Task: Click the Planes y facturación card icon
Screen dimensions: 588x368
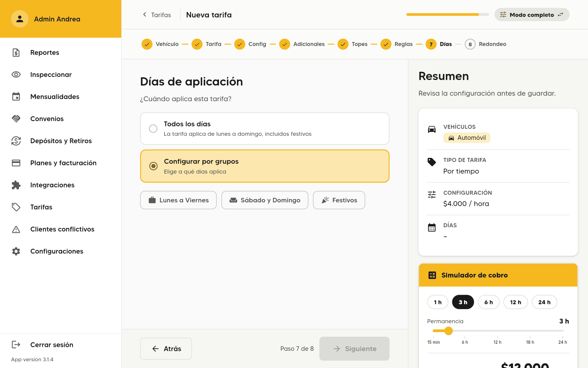Action: [16, 163]
